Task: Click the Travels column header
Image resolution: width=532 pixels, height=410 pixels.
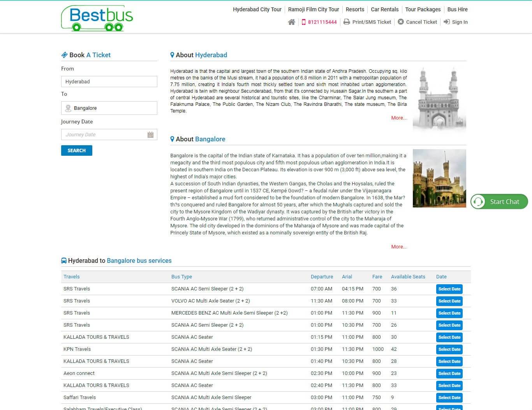Action: click(72, 277)
